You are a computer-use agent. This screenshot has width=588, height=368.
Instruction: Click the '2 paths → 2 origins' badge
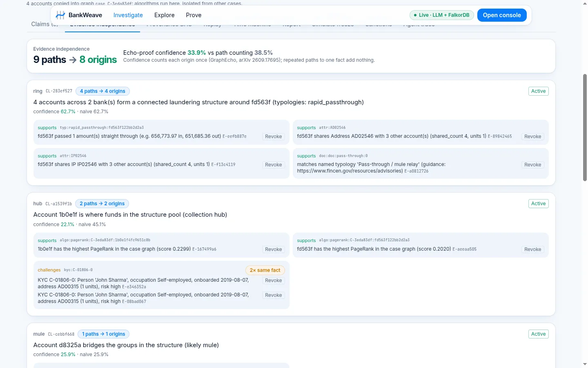coord(102,204)
